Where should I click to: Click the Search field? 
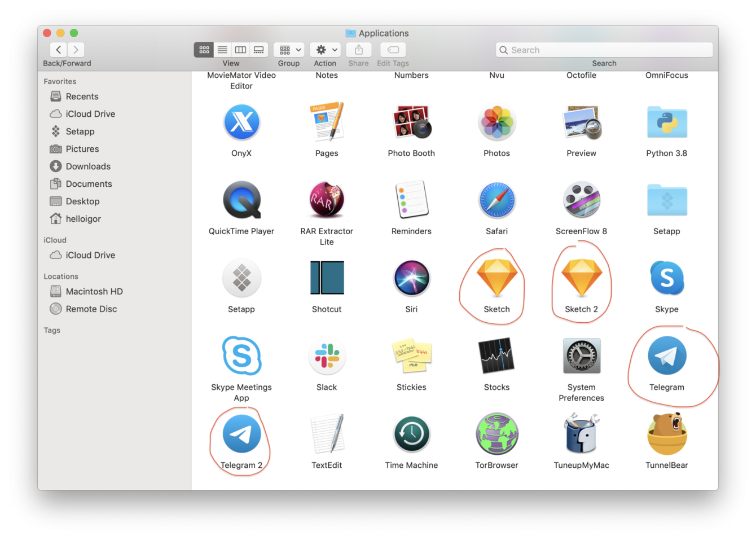tap(604, 50)
